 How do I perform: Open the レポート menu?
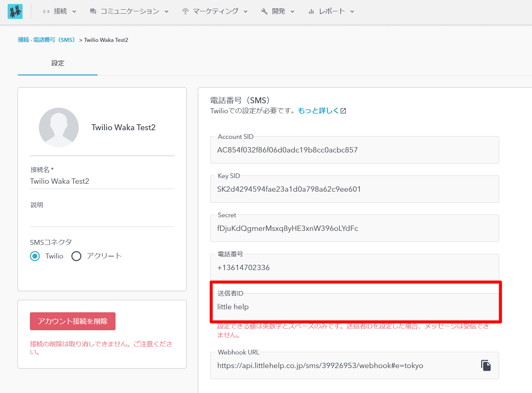pyautogui.click(x=332, y=11)
